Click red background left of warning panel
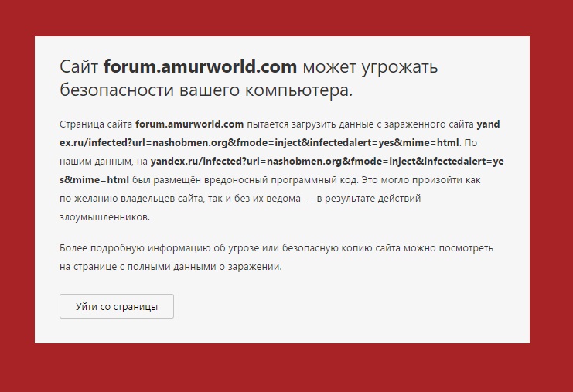 pyautogui.click(x=17, y=193)
